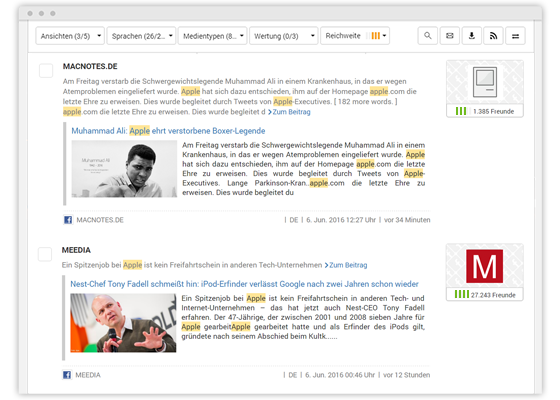Click the red M Meedia logo

pos(484,266)
